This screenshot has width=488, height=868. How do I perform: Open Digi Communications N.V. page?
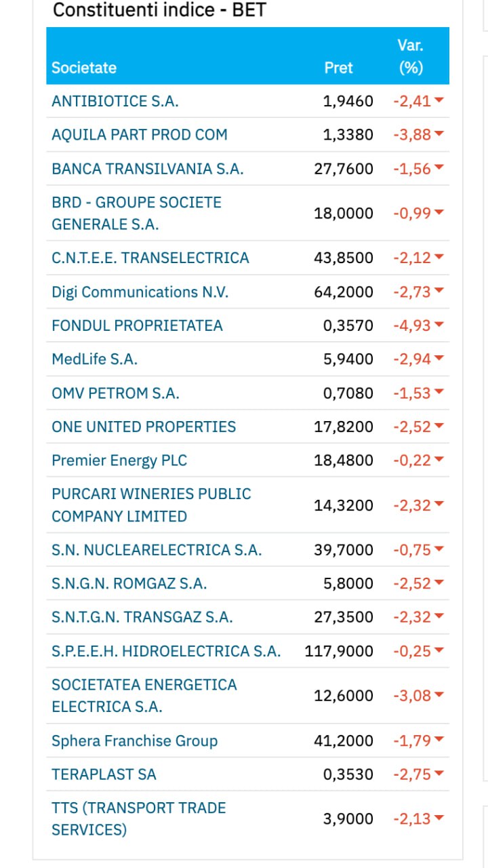coord(140,292)
